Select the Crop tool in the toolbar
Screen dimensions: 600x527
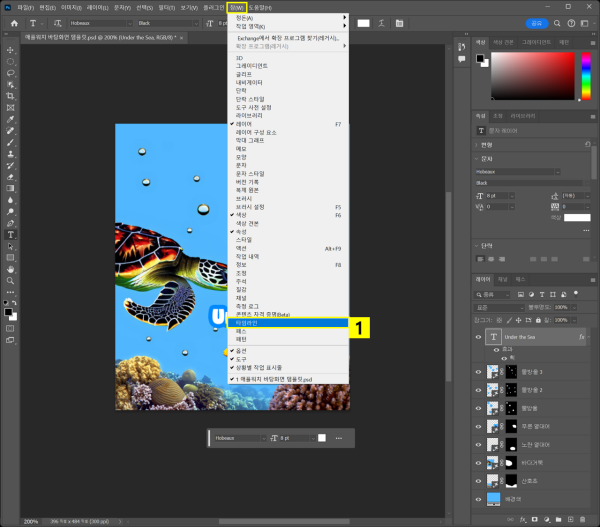[x=10, y=96]
